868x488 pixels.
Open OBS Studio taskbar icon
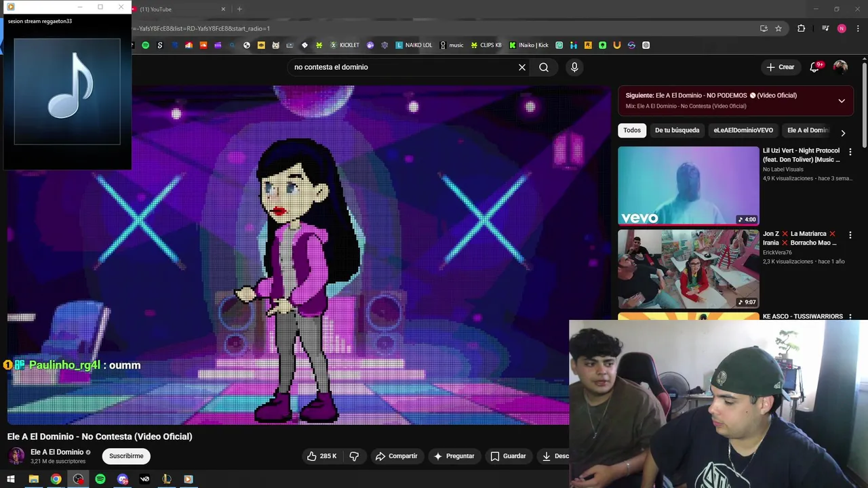pyautogui.click(x=79, y=479)
